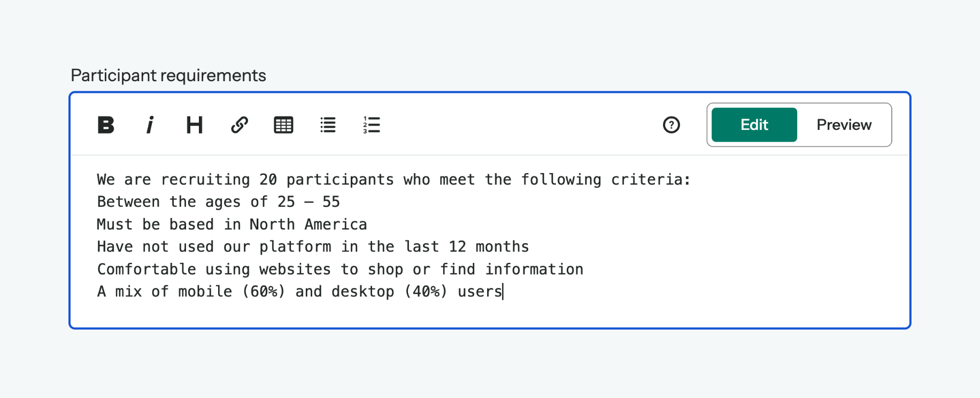Apply italic formatting
Image resolution: width=980 pixels, height=398 pixels.
(150, 125)
